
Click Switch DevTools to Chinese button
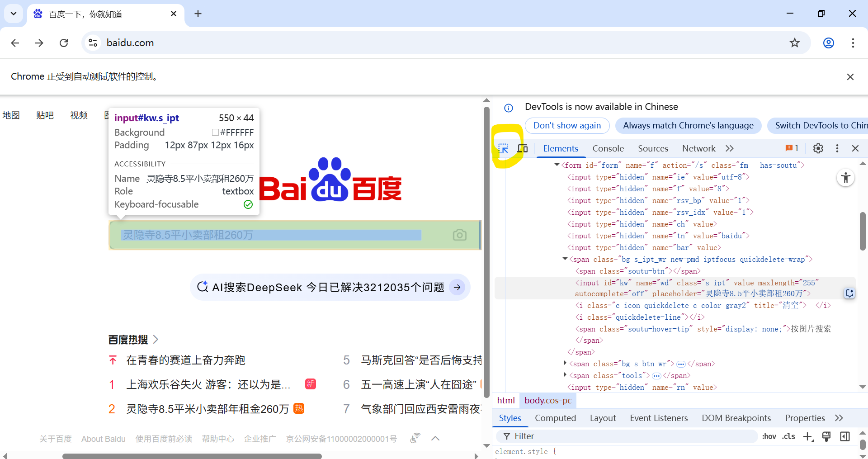(817, 126)
